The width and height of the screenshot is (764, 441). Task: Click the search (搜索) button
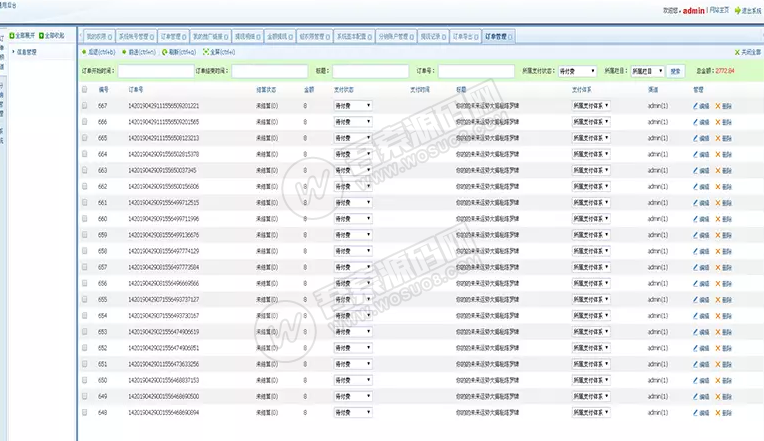(x=675, y=71)
